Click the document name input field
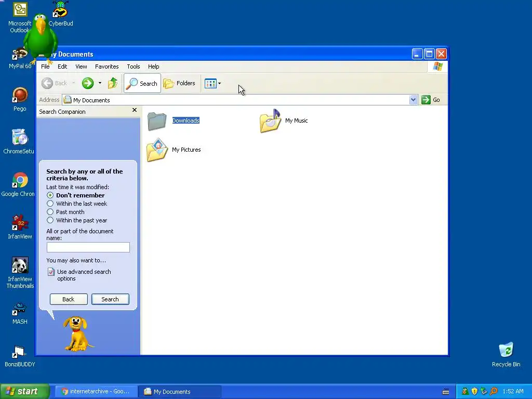Screen dimensions: 532x399 pyautogui.click(x=88, y=247)
